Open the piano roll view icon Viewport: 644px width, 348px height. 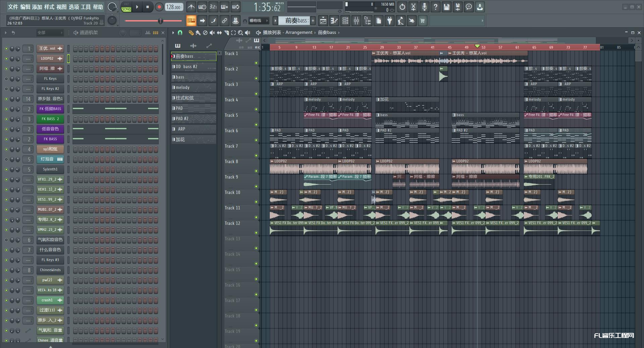coord(334,21)
